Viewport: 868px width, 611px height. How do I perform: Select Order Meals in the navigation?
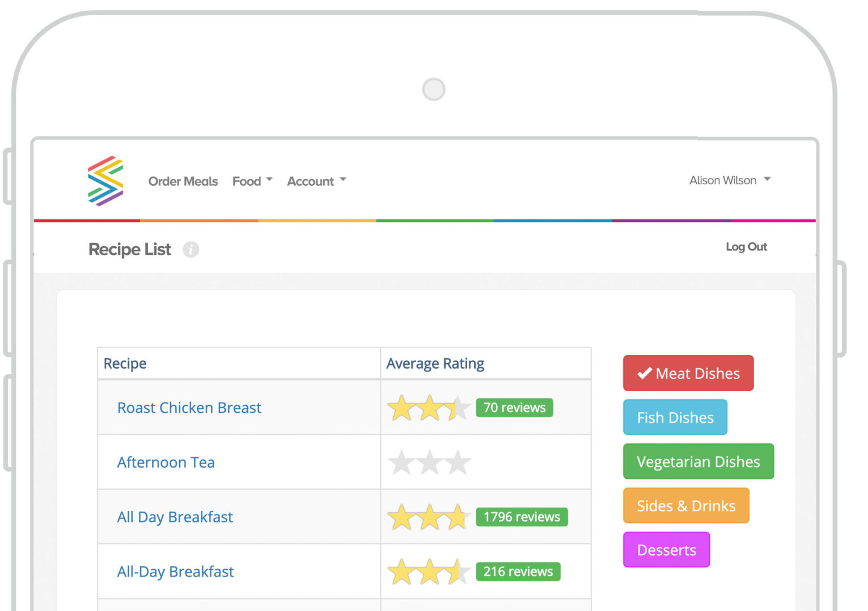(x=183, y=181)
